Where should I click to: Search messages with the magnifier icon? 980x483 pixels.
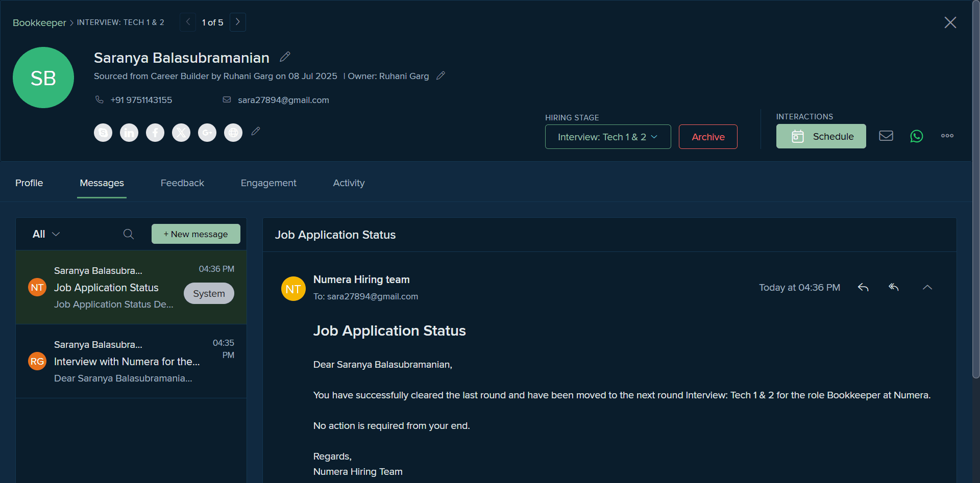point(129,234)
